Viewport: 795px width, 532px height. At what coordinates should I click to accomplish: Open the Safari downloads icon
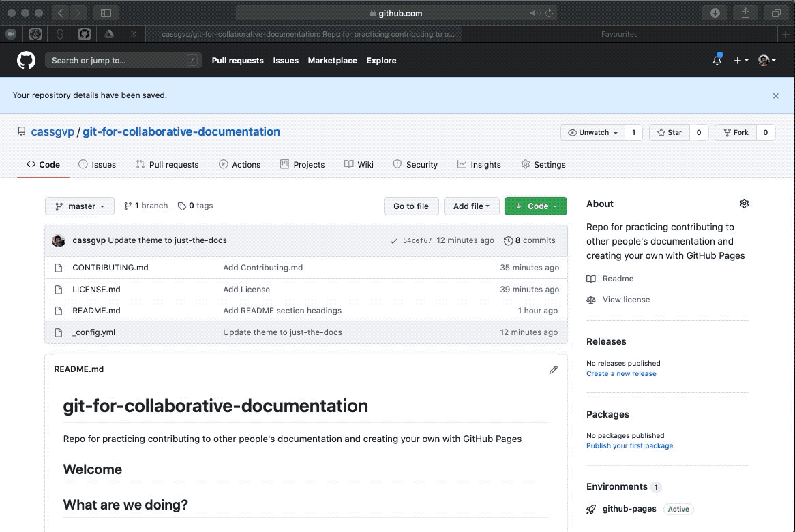715,13
